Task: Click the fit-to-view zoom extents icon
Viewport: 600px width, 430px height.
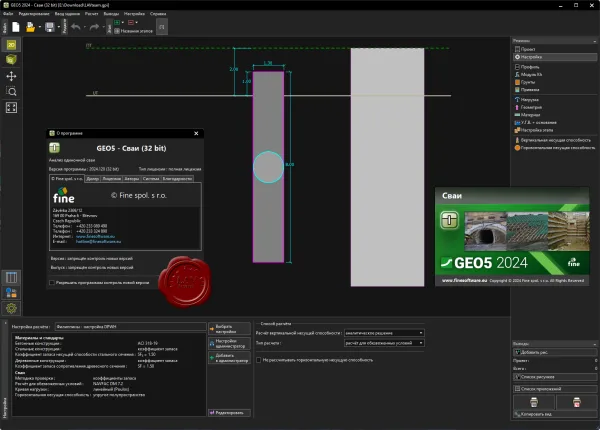Action: coord(11,108)
